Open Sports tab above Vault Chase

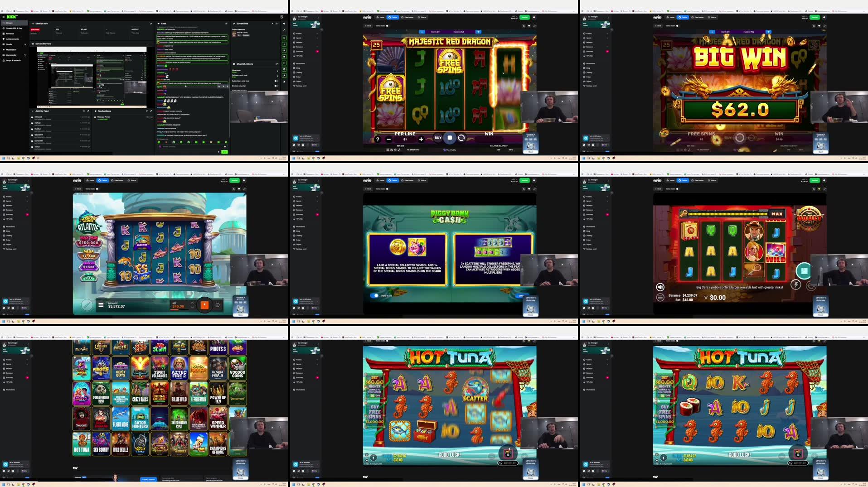point(713,180)
